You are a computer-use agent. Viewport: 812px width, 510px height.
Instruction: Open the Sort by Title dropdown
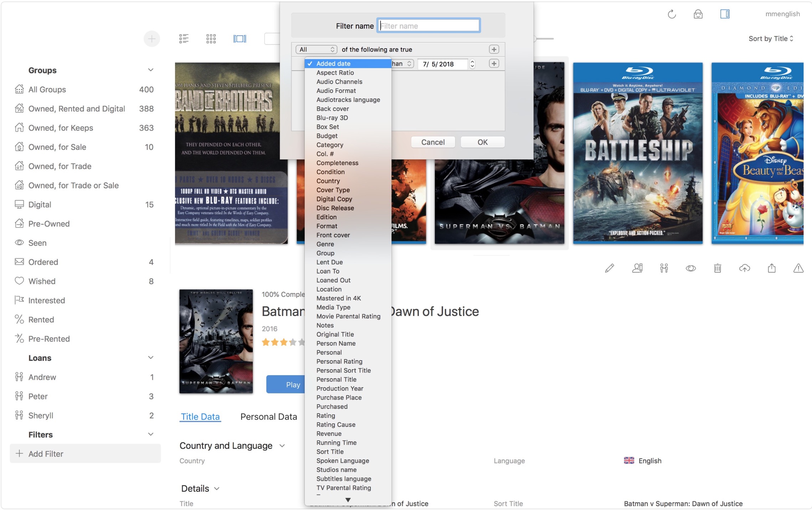coord(771,39)
